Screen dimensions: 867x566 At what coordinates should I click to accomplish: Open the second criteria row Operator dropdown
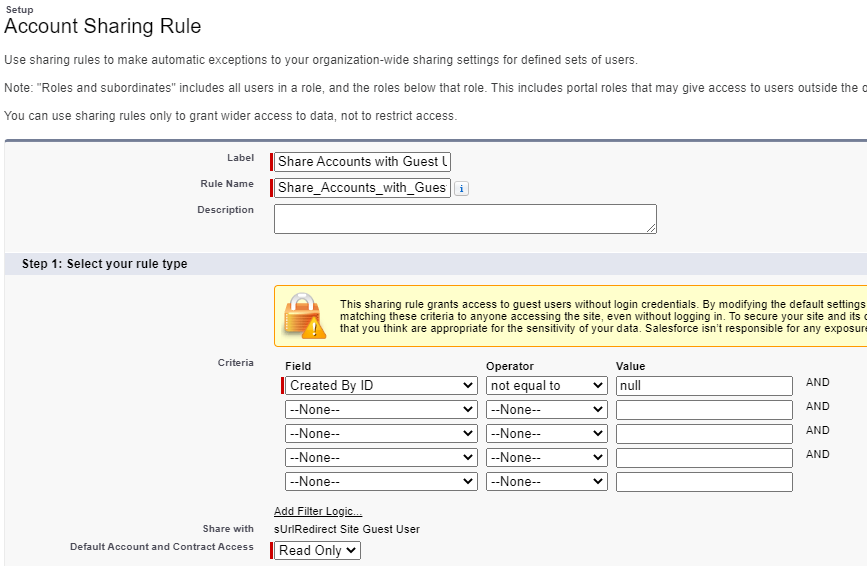pos(547,409)
